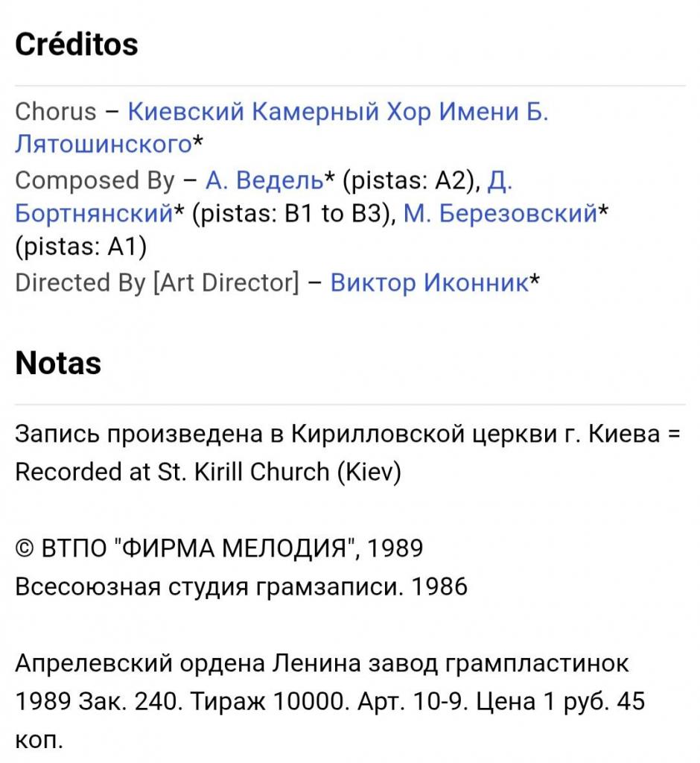Click the (pistas: A2) track reference
The image size is (700, 763).
(x=408, y=181)
